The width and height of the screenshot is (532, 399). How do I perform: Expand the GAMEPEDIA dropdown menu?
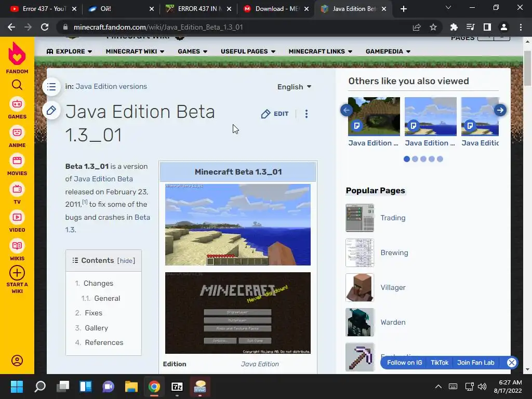(388, 51)
